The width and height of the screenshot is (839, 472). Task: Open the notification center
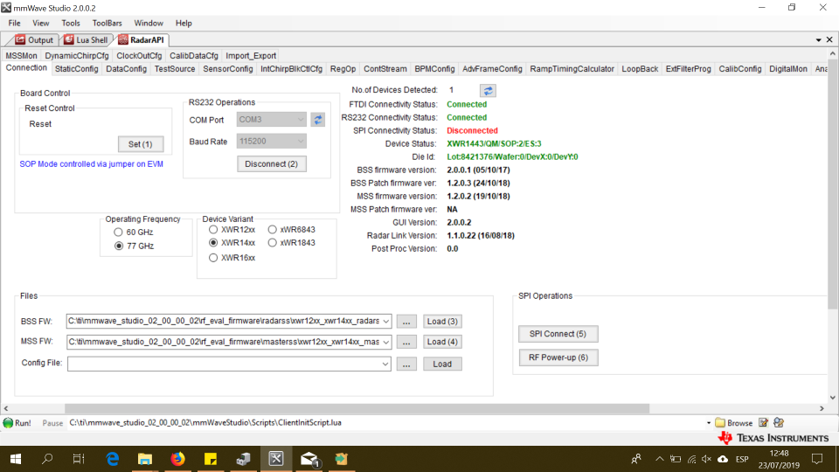tap(817, 459)
